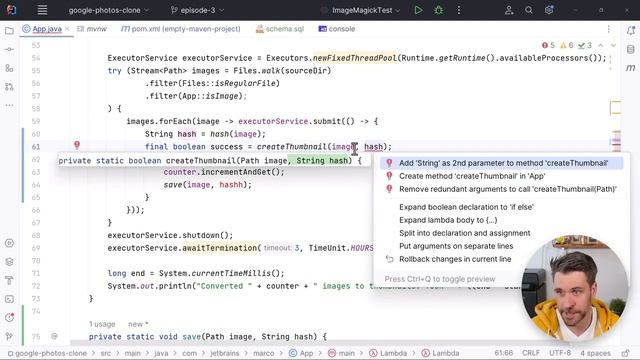Open the Build hammer tool window
The image size is (640, 360).
click(9, 280)
